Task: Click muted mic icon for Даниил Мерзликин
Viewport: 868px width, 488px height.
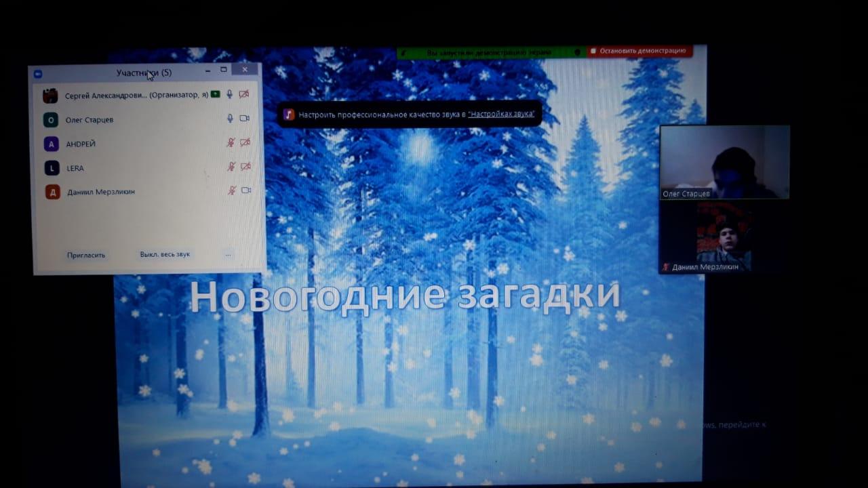Action: pyautogui.click(x=232, y=190)
